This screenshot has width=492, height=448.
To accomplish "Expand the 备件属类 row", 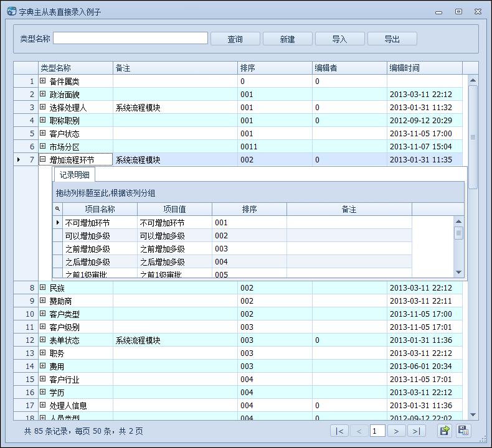I will [43, 81].
